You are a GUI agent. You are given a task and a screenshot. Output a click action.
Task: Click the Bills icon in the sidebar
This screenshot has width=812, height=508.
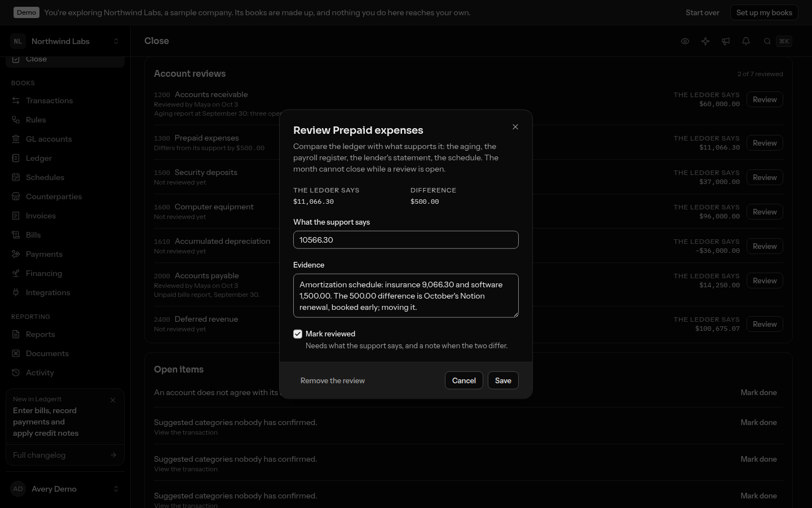coord(16,235)
